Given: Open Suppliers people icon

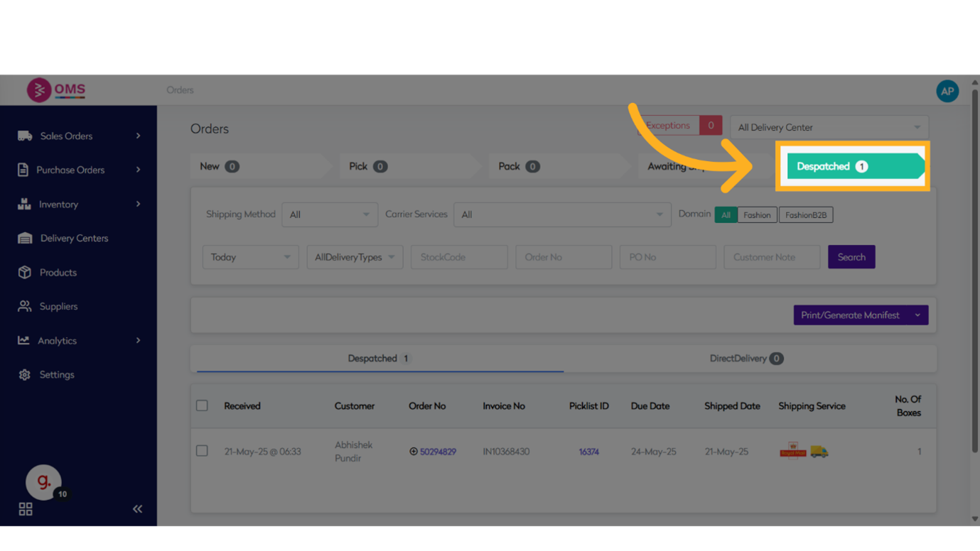Looking at the screenshot, I should (25, 306).
